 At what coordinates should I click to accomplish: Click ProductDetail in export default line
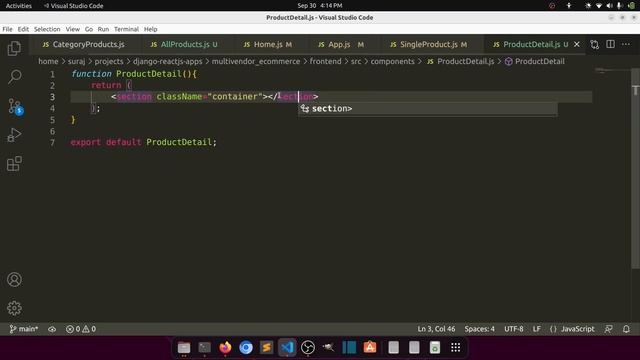click(x=179, y=142)
